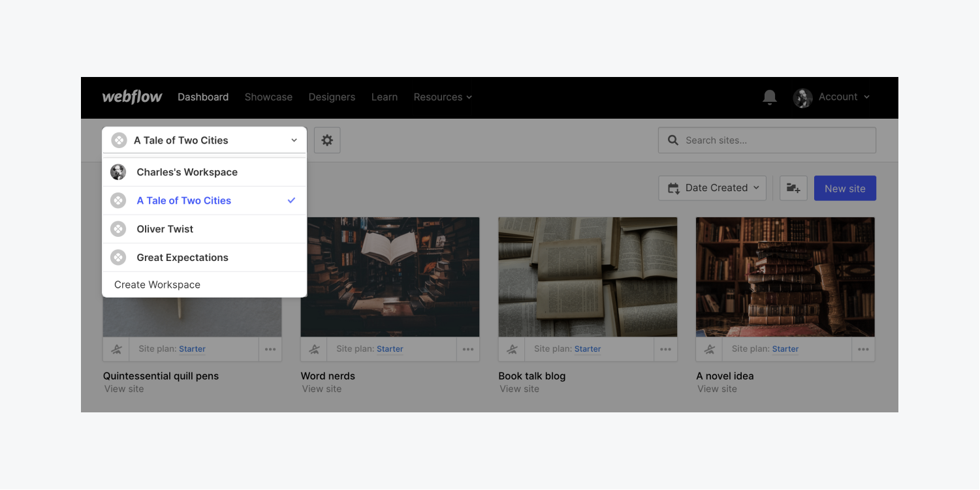The image size is (980, 490).
Task: Go to Dashboard tab
Action: pyautogui.click(x=203, y=97)
